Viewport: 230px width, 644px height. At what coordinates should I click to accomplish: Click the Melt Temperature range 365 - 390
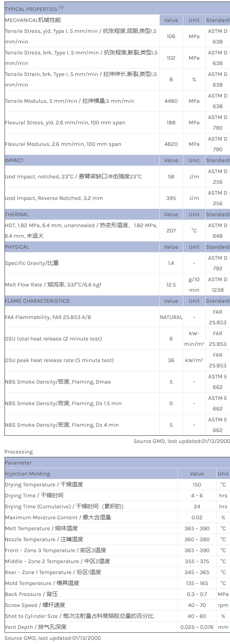point(197,528)
